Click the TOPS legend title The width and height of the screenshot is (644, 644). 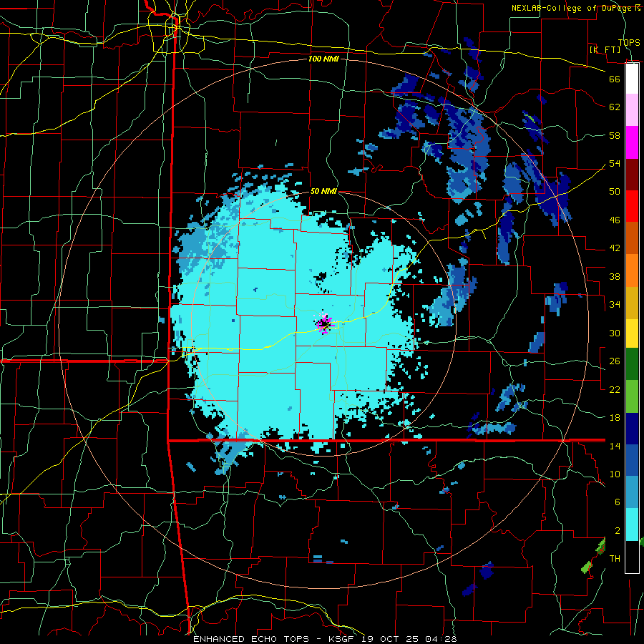click(629, 42)
